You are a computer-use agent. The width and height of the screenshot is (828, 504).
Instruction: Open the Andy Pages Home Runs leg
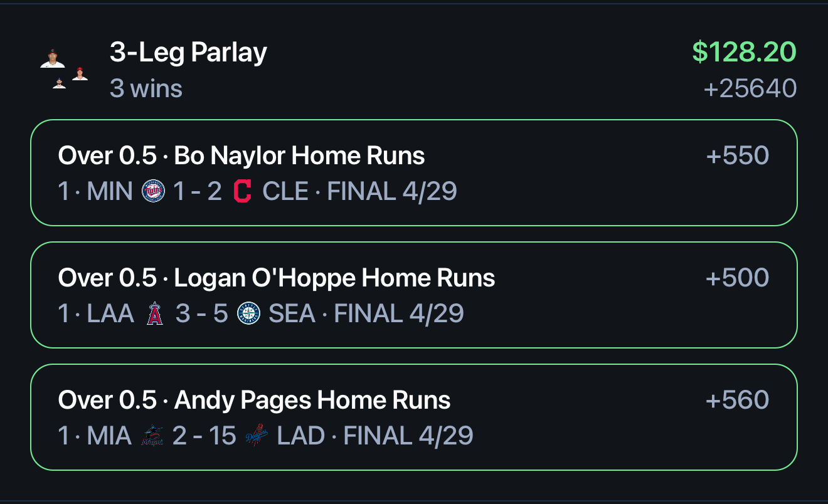[x=414, y=417]
